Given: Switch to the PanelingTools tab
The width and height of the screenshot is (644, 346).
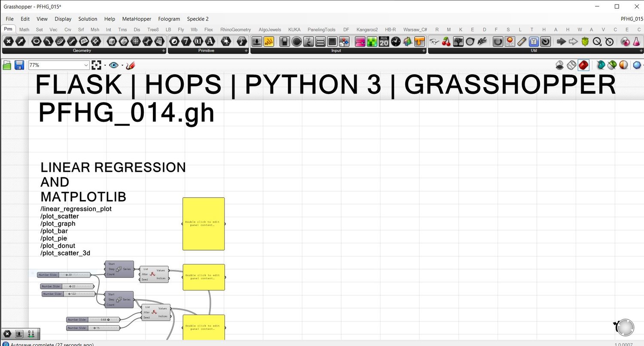Looking at the screenshot, I should 322,30.
